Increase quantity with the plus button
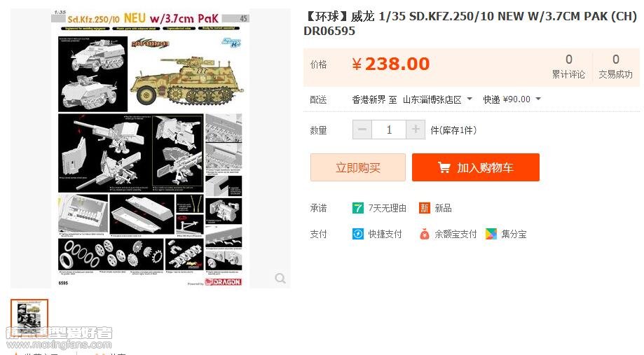The width and height of the screenshot is (644, 355). pyautogui.click(x=416, y=130)
